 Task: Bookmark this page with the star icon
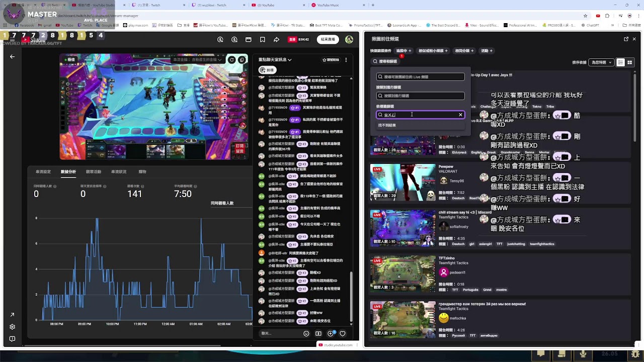585,16
